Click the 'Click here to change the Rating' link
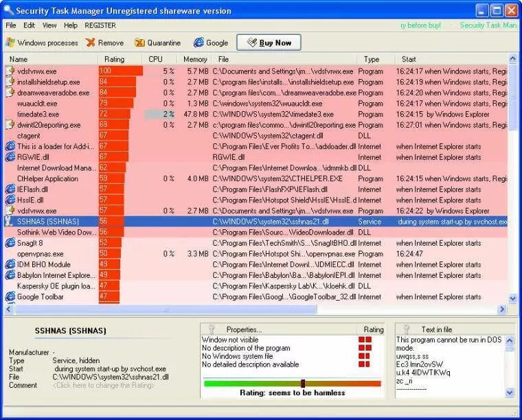This screenshot has height=420, width=522. (x=103, y=386)
